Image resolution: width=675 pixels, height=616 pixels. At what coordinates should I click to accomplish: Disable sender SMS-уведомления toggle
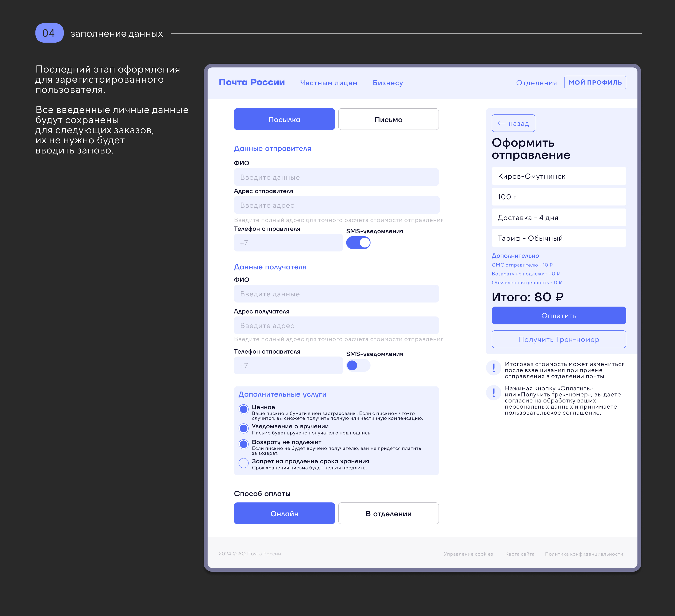(358, 243)
